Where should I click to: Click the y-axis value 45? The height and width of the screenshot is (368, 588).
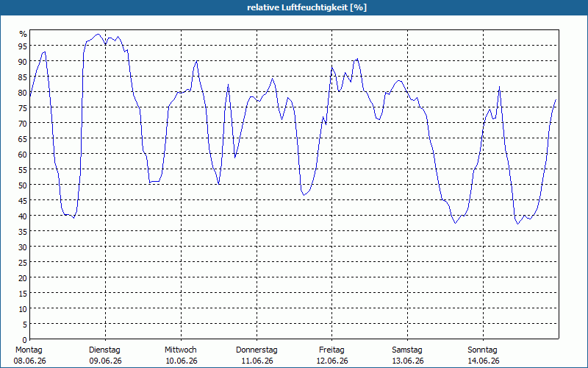coord(23,200)
